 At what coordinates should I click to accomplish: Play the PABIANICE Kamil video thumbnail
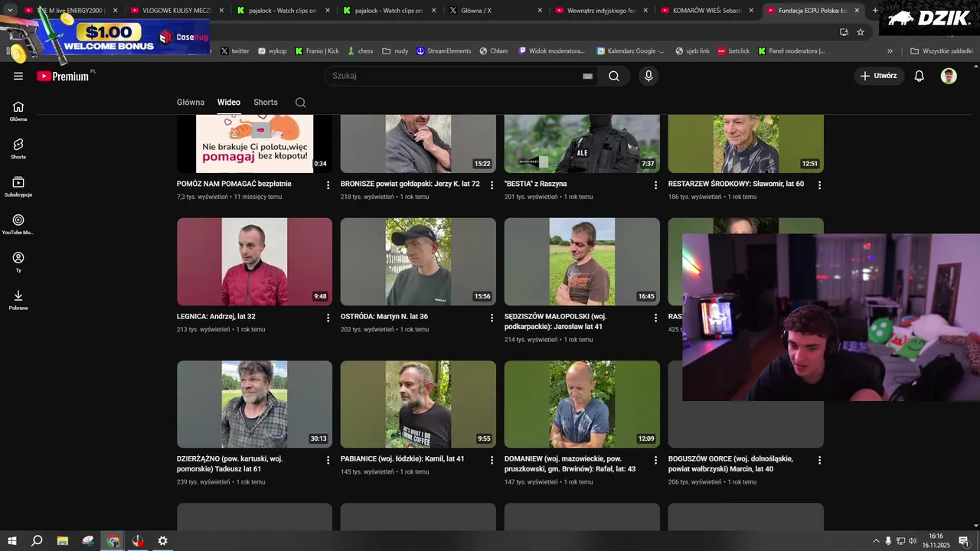[x=418, y=404]
